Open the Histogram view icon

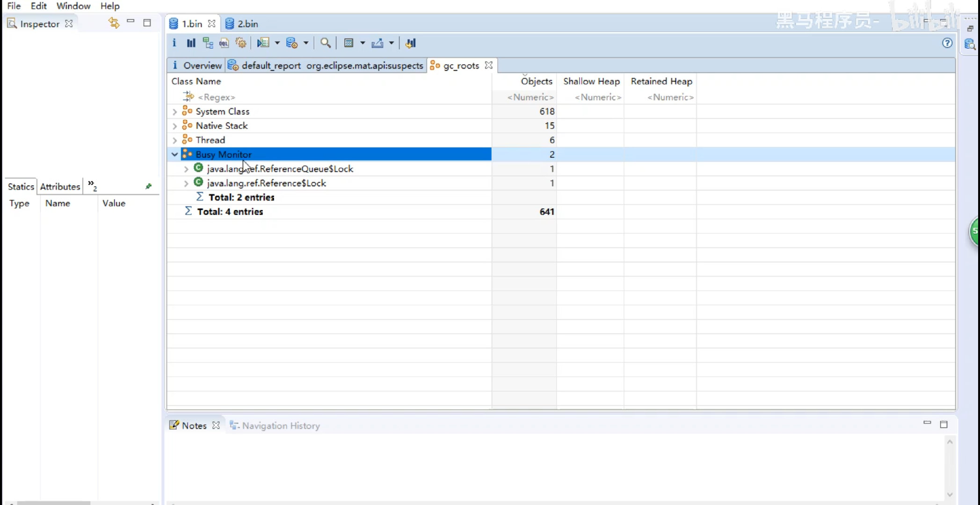pyautogui.click(x=191, y=43)
